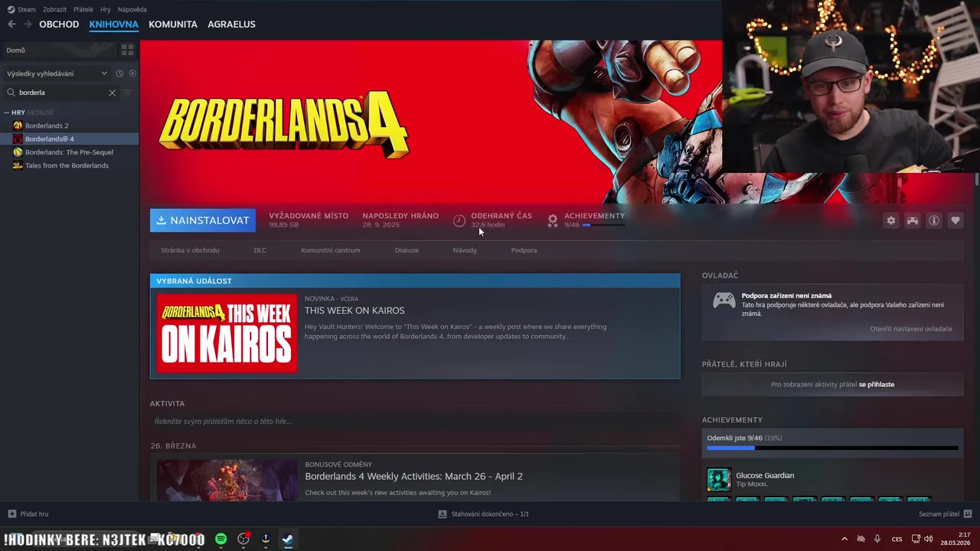The height and width of the screenshot is (551, 980).
Task: Open the AGRAELUS profile tab
Action: [231, 24]
